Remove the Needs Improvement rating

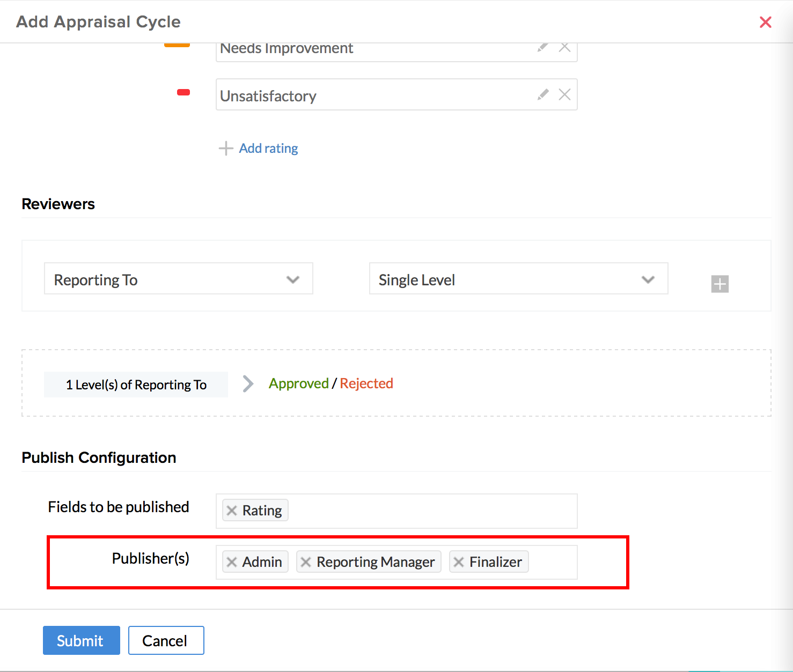(564, 47)
